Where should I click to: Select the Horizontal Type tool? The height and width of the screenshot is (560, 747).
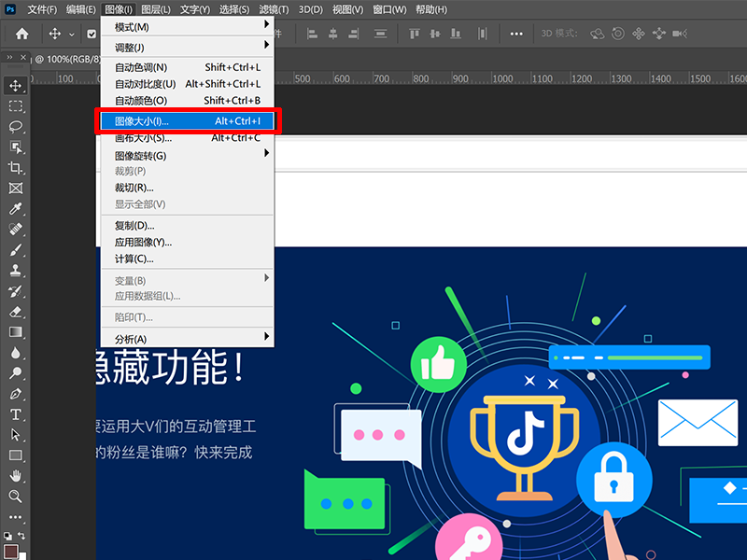16,414
